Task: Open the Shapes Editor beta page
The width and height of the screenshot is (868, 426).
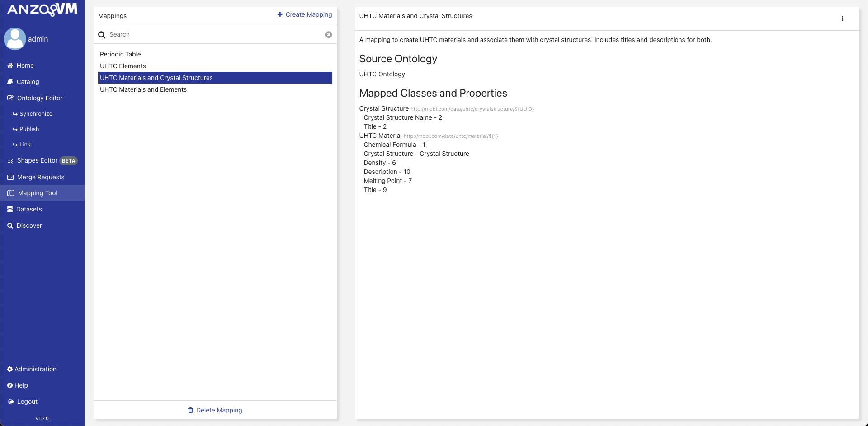Action: pos(37,161)
